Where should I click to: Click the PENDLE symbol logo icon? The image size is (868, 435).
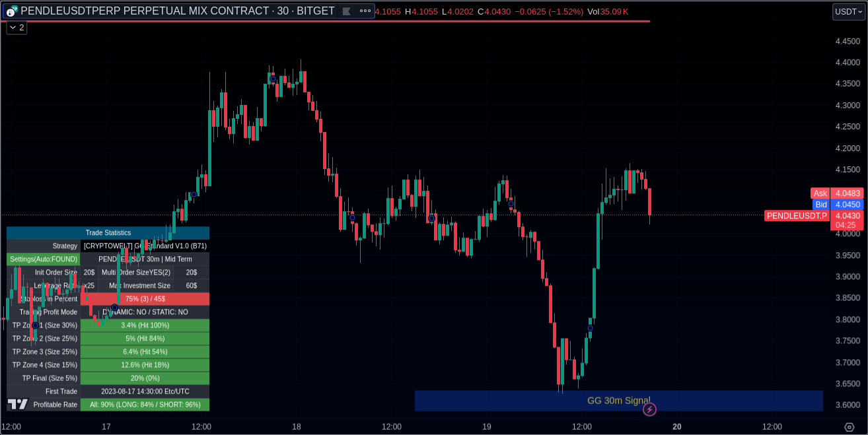click(x=11, y=11)
